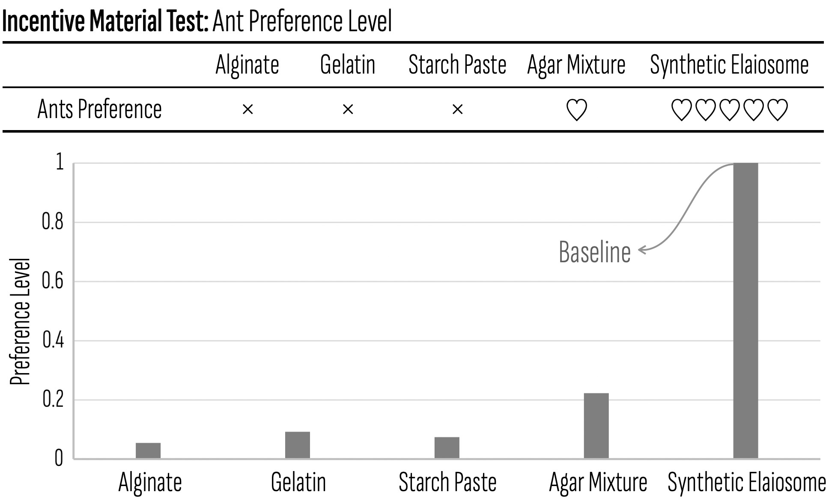Click the arrowhead pointing at Baseline
The width and height of the screenshot is (835, 504).
[641, 250]
